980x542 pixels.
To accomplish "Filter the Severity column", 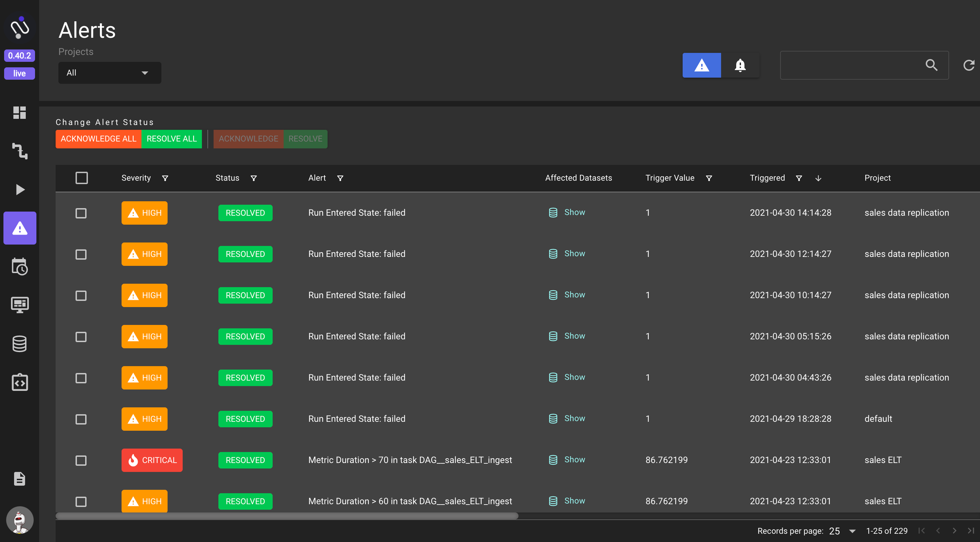I will [x=165, y=178].
